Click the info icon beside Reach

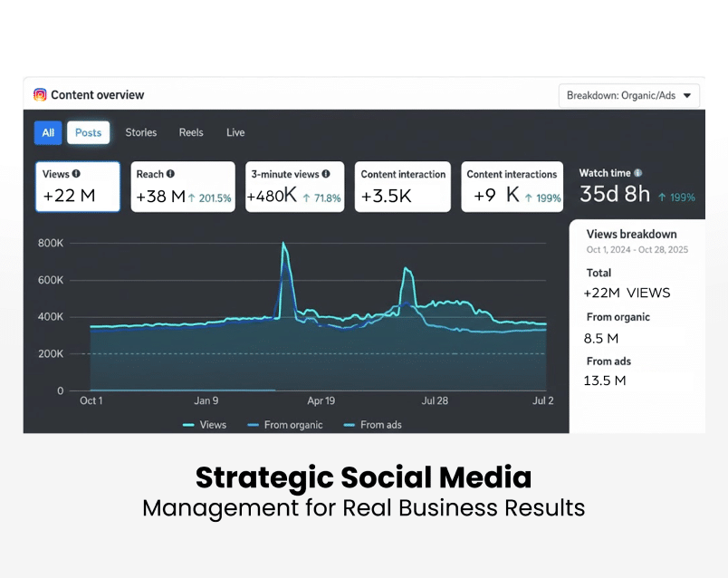170,174
